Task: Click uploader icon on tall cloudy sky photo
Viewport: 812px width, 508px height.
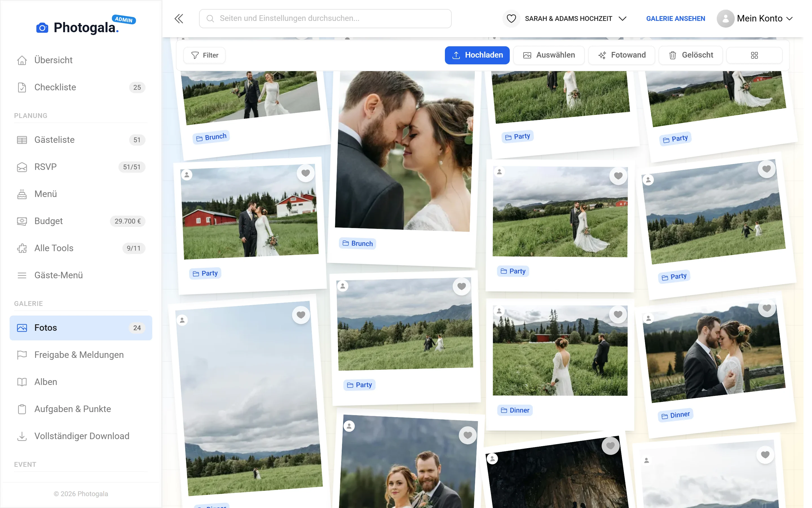Action: click(182, 320)
